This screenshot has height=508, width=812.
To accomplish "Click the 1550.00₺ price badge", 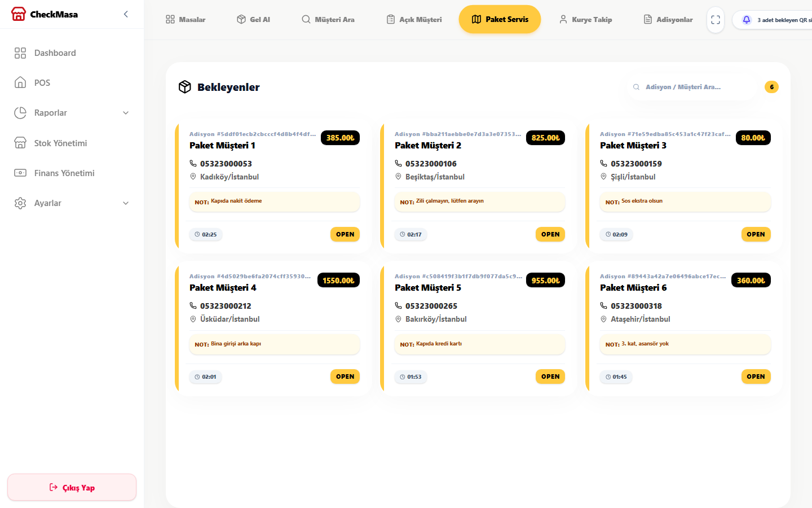I will coord(338,281).
